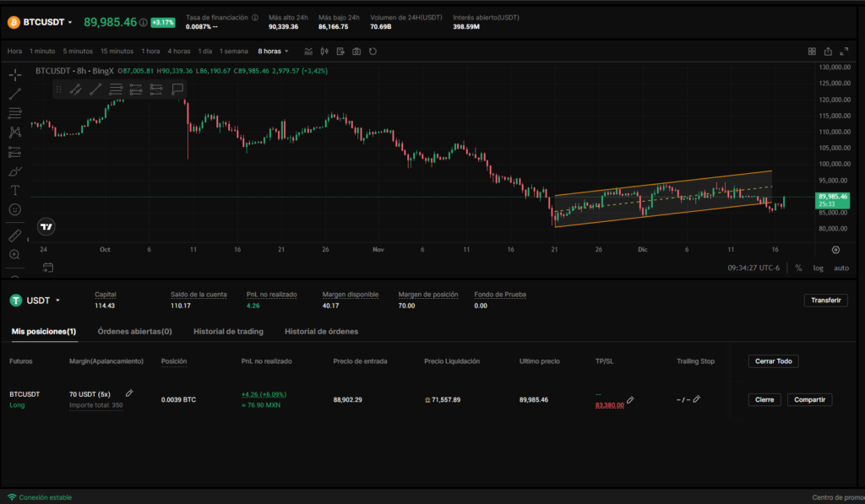Edit the TP/SL pencil icon
Image resolution: width=865 pixels, height=504 pixels.
point(630,400)
